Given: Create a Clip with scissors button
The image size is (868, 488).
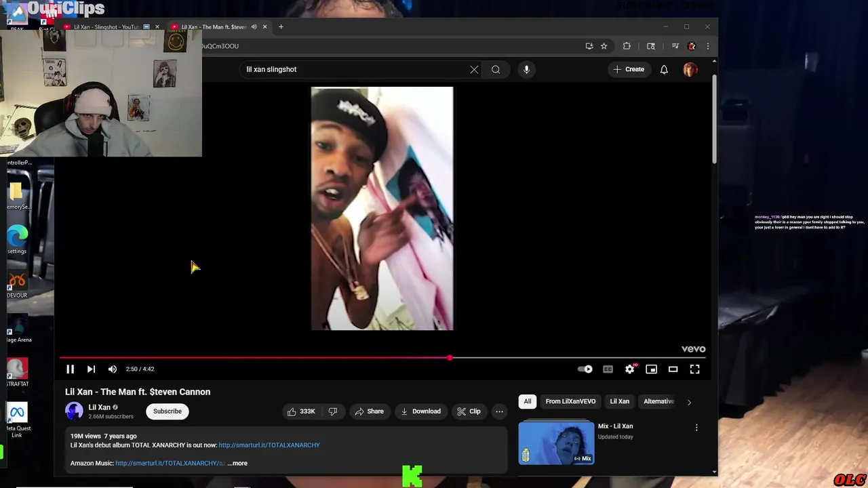Looking at the screenshot, I should [469, 411].
